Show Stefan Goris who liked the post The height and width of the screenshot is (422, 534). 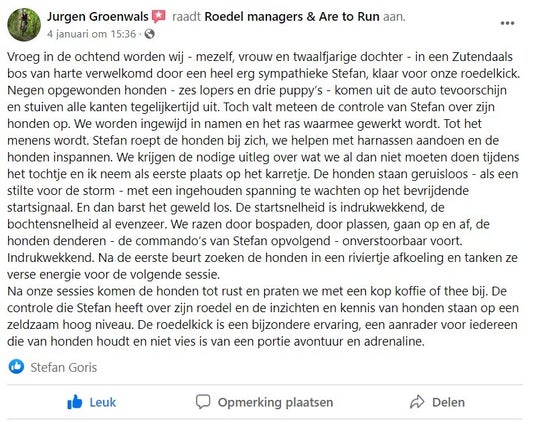click(x=64, y=367)
